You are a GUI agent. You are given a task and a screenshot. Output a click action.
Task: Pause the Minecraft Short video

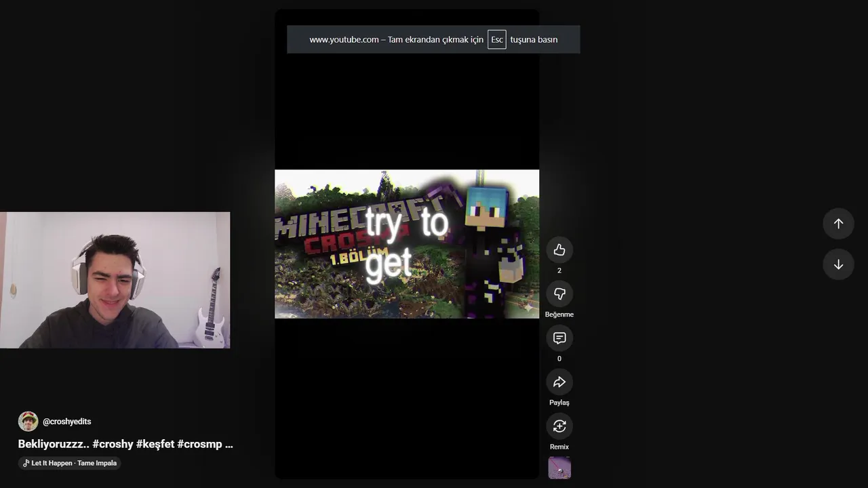407,244
